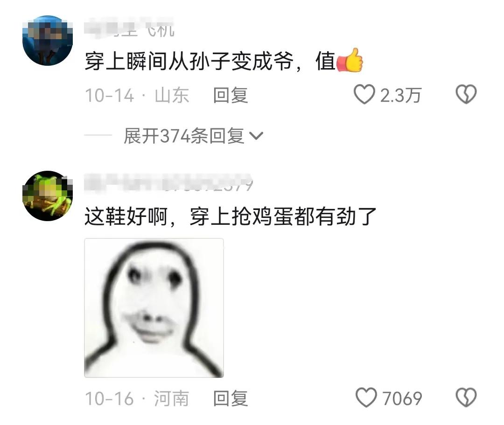Reply to the Shandong comment via 回复

(x=231, y=96)
